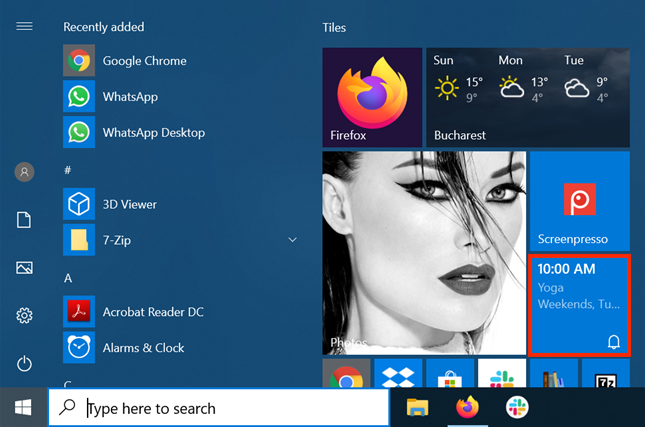
Task: Switch to Firefox in the taskbar
Action: [x=467, y=408]
